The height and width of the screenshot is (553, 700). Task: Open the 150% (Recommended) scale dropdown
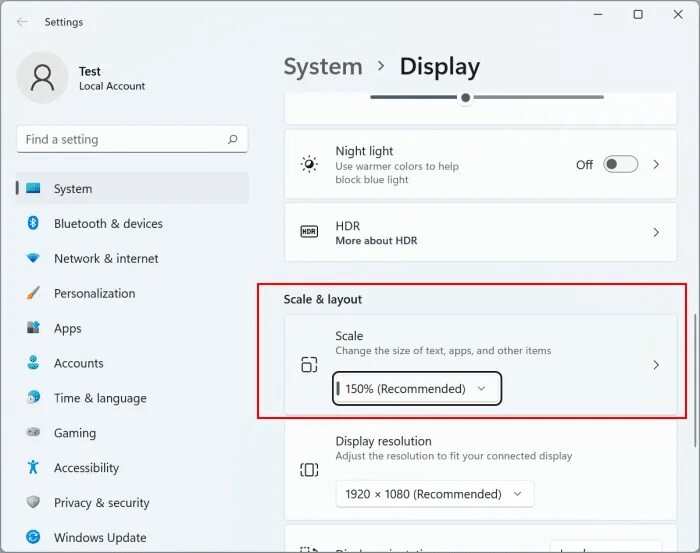417,389
